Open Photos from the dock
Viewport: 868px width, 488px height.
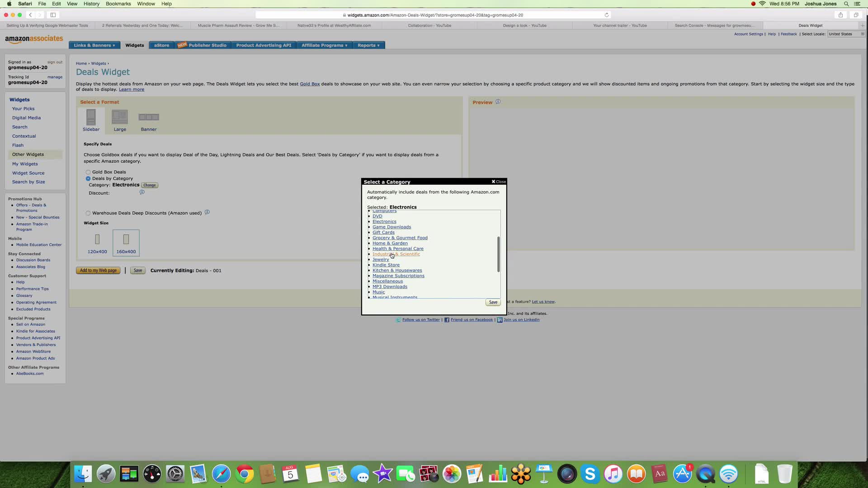click(452, 474)
